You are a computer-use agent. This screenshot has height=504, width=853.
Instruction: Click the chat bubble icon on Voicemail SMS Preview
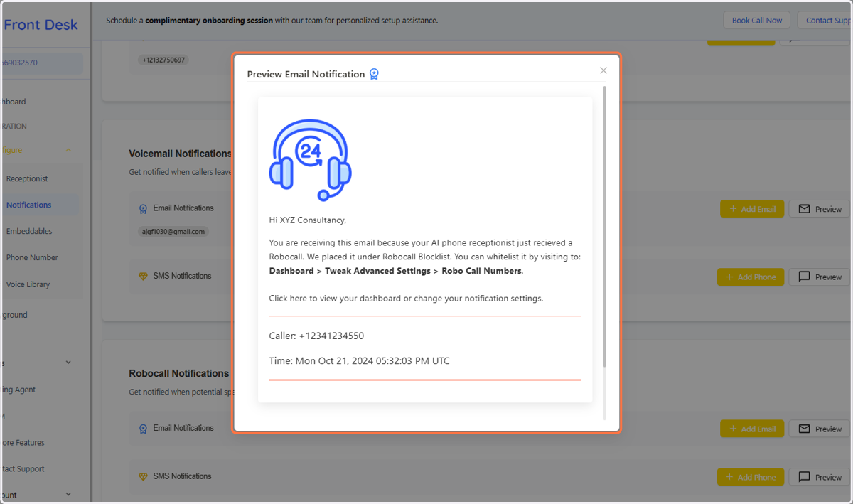[x=805, y=277]
